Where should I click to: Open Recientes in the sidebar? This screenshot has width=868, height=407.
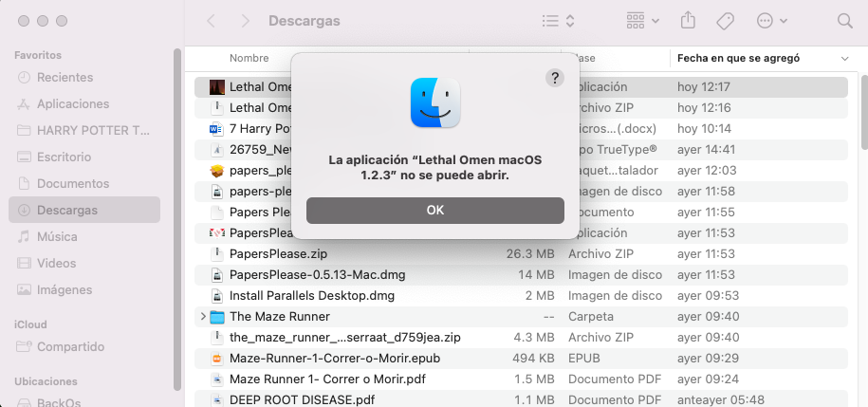[84, 78]
